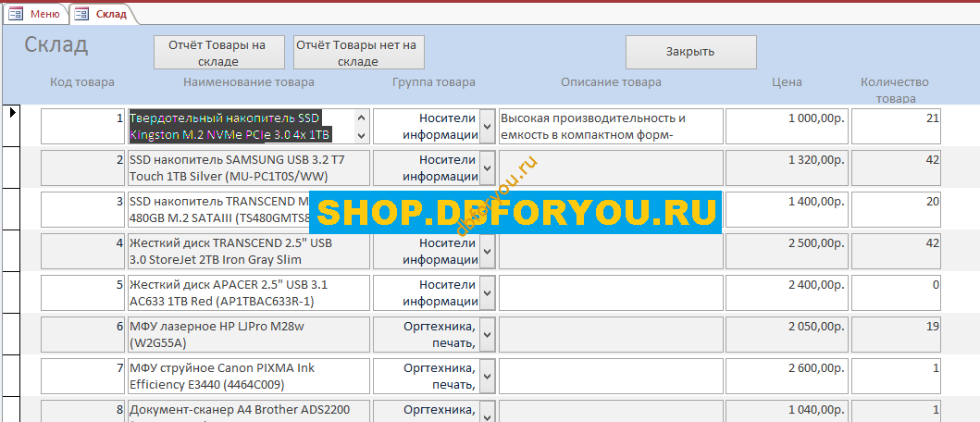Click the SAMSUNG USB 3.2 T7 Touch name field

249,168
